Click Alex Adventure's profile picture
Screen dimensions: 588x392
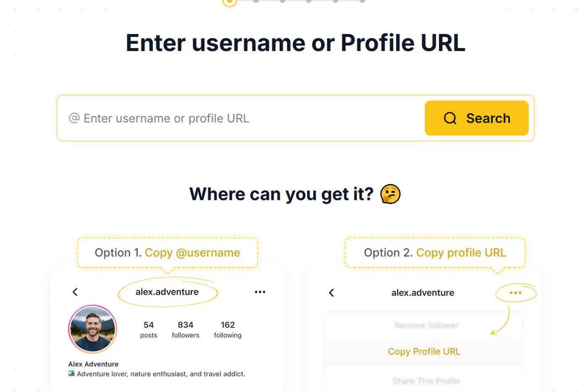point(92,329)
